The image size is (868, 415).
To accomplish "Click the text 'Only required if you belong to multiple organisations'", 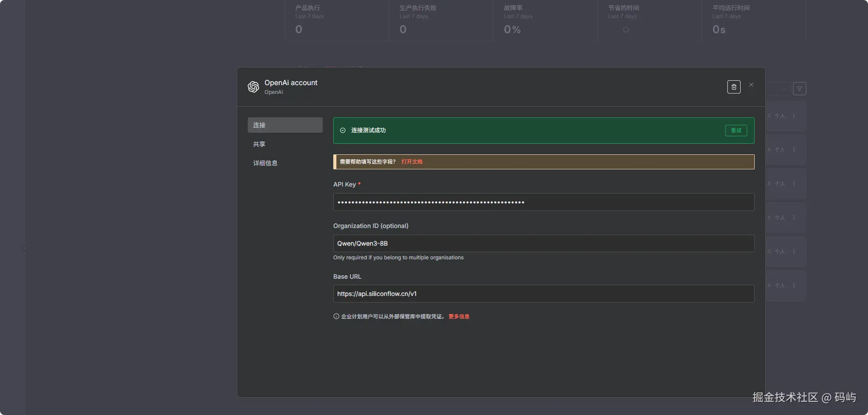I will click(398, 258).
